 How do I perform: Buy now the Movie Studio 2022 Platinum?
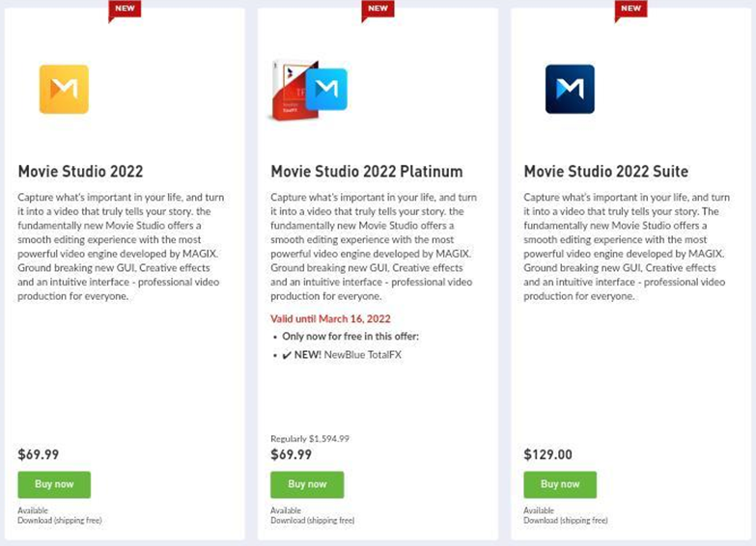307,484
